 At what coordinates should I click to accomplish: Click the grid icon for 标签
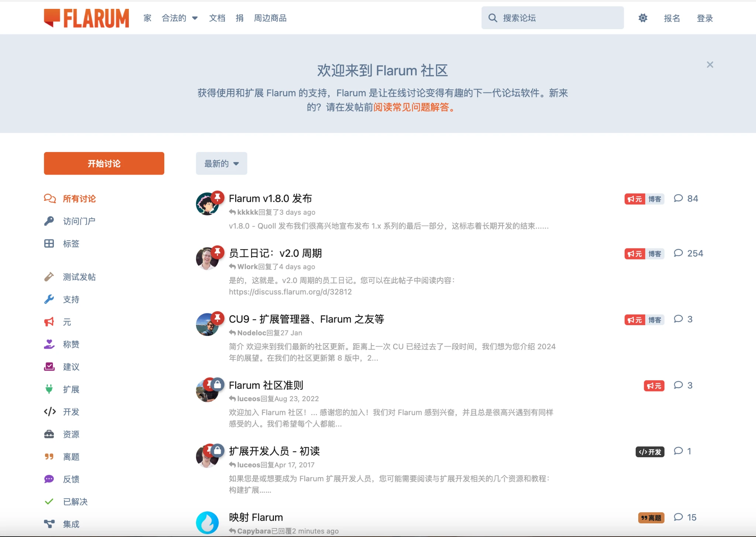pyautogui.click(x=49, y=244)
